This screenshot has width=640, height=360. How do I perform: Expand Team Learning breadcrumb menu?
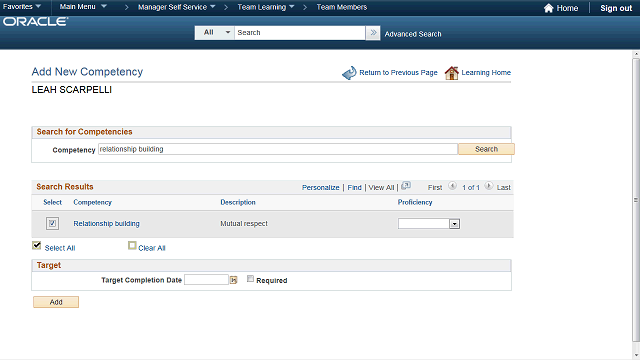266,7
